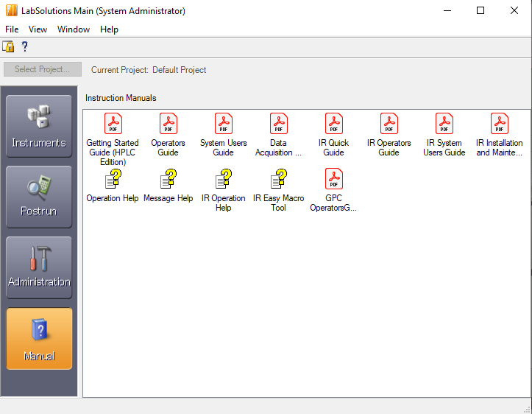The height and width of the screenshot is (414, 532).
Task: Open the View menu
Action: tap(38, 29)
